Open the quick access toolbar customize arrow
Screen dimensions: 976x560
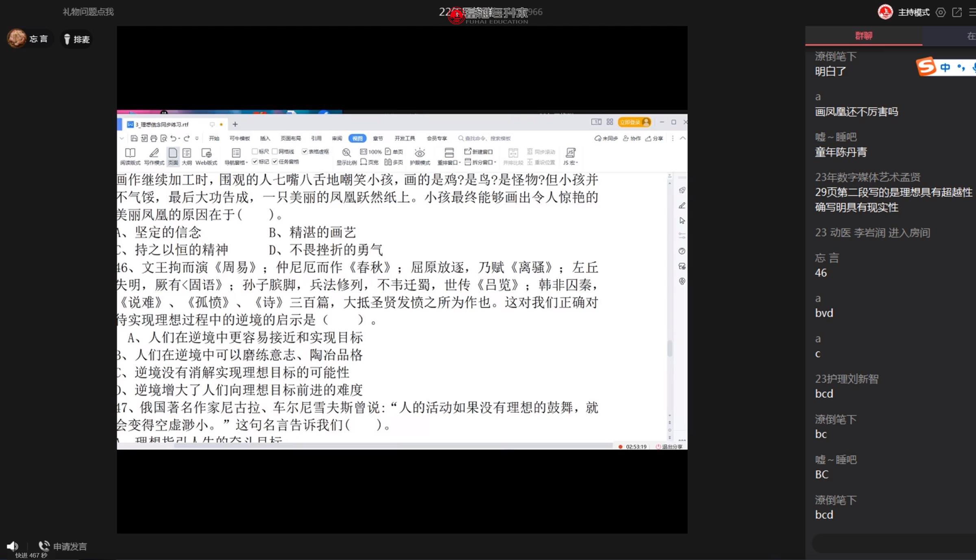[x=197, y=138]
